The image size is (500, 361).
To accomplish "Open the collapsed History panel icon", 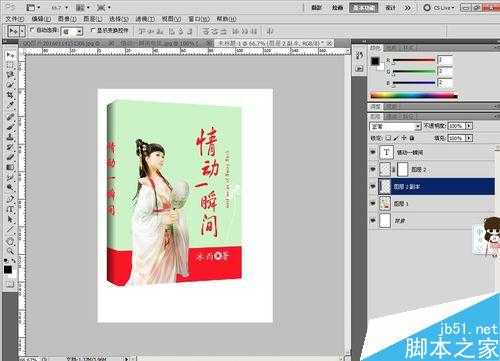I will [x=359, y=55].
